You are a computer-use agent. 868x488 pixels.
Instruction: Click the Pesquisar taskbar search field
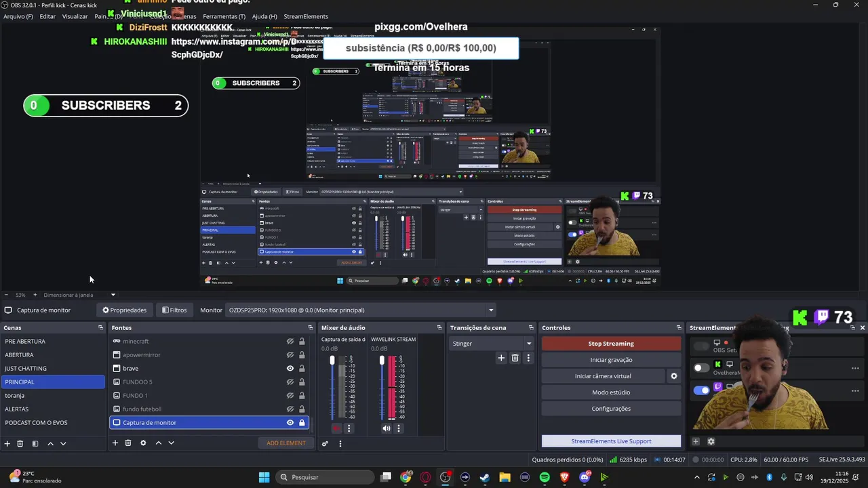click(x=323, y=477)
